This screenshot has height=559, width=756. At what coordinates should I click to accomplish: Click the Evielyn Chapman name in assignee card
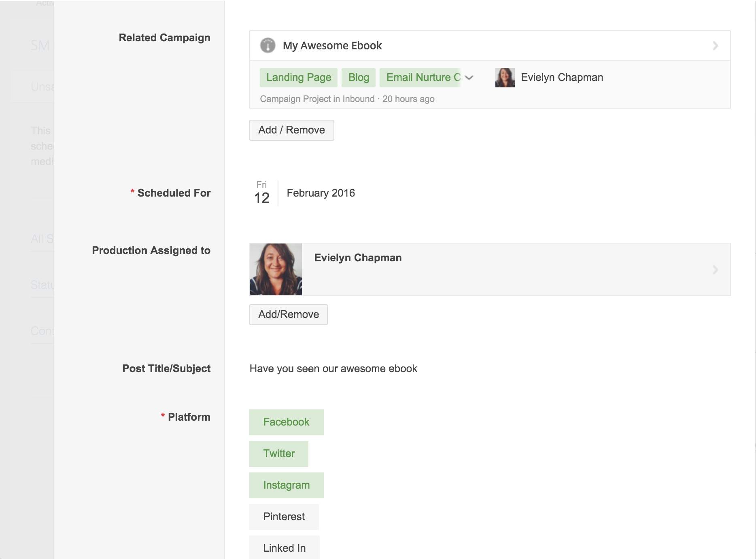tap(358, 258)
